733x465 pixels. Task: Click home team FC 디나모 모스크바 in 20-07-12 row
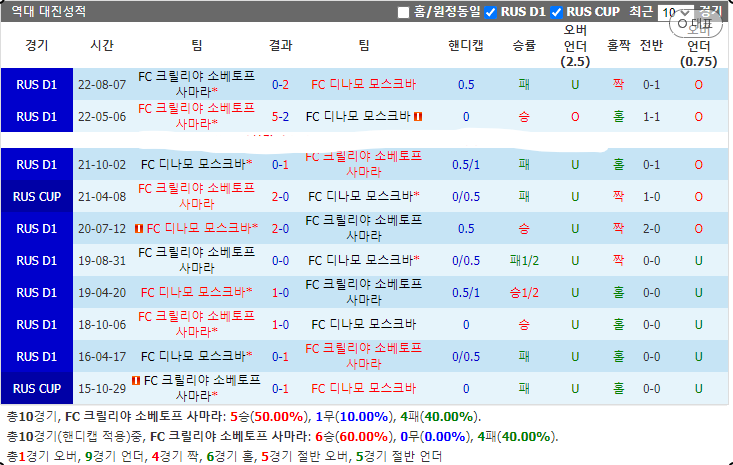[x=202, y=228]
